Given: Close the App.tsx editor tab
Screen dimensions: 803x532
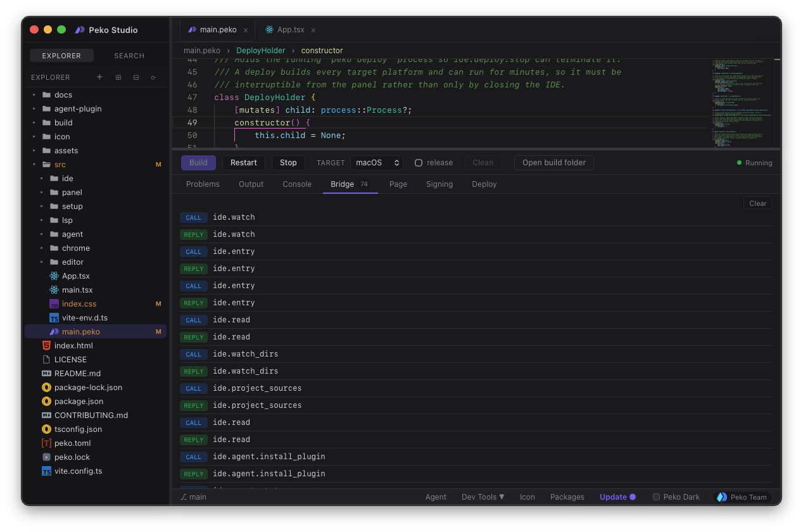Looking at the screenshot, I should click(x=313, y=30).
